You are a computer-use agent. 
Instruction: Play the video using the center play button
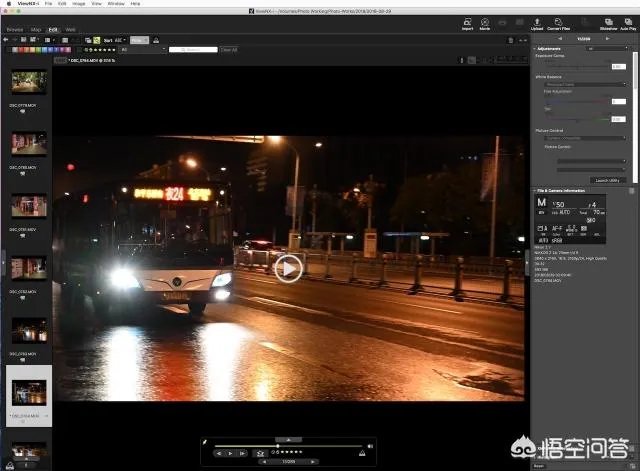tap(288, 268)
